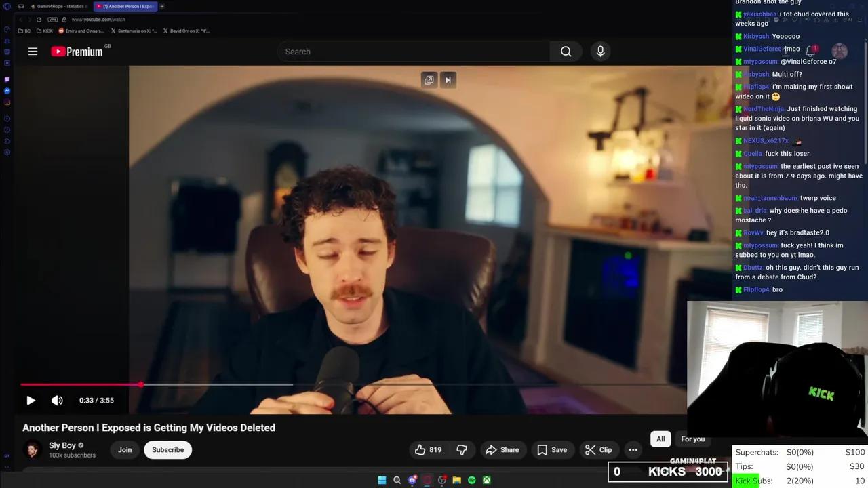Click the video title text
Image resolution: width=868 pixels, height=488 pixels.
click(x=149, y=428)
